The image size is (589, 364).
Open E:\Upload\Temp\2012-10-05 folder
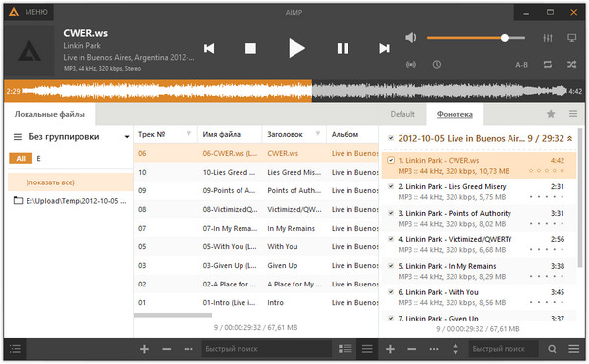[71, 201]
